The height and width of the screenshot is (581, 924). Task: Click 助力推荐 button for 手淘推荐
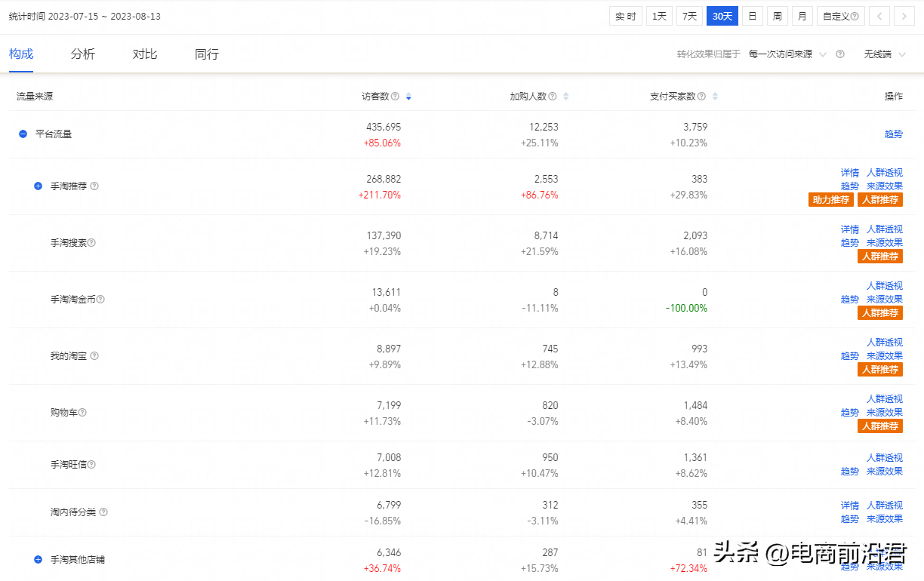click(831, 200)
